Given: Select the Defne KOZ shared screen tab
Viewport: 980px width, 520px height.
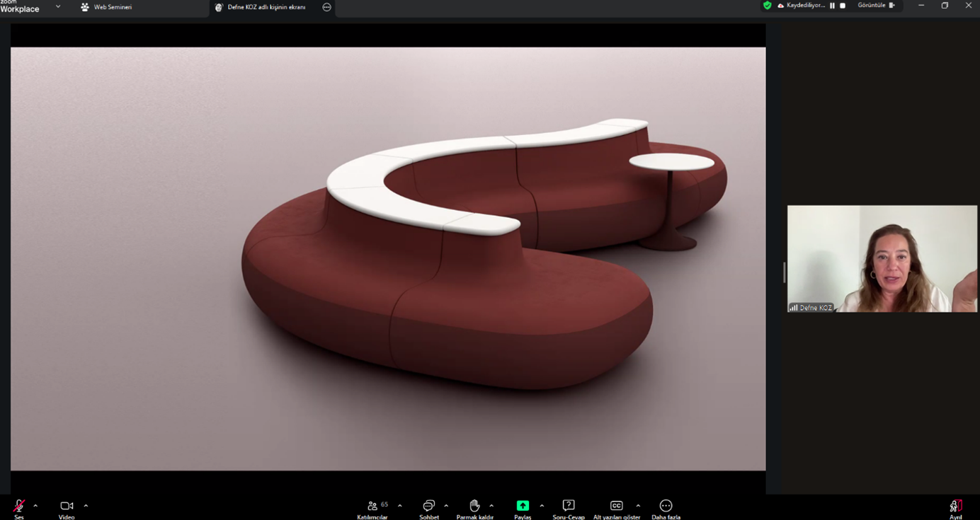Looking at the screenshot, I should (x=266, y=7).
